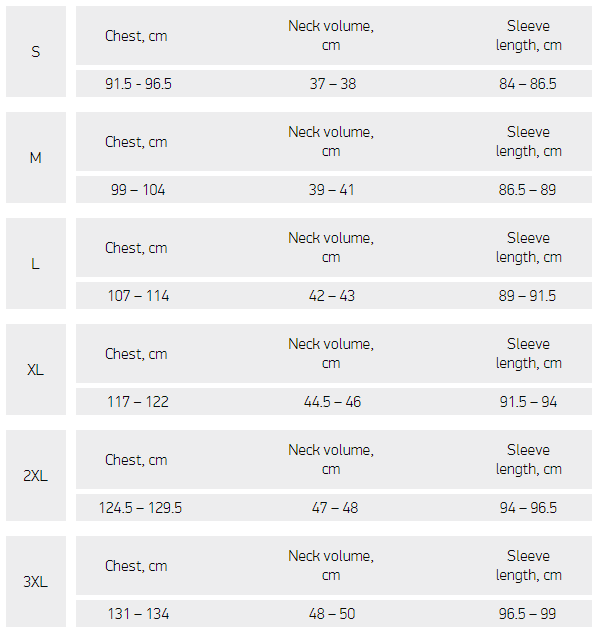Screen dimensions: 599x634
Task: Click the S size label cell
Action: (36, 51)
